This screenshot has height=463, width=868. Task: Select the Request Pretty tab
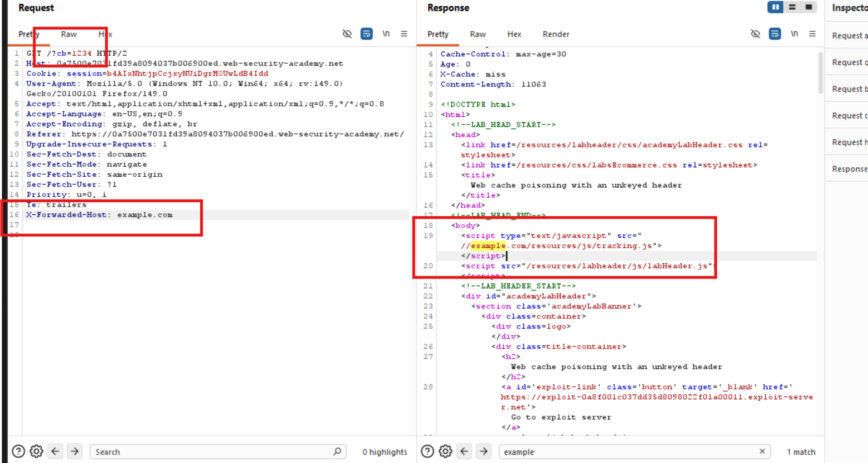(x=29, y=34)
